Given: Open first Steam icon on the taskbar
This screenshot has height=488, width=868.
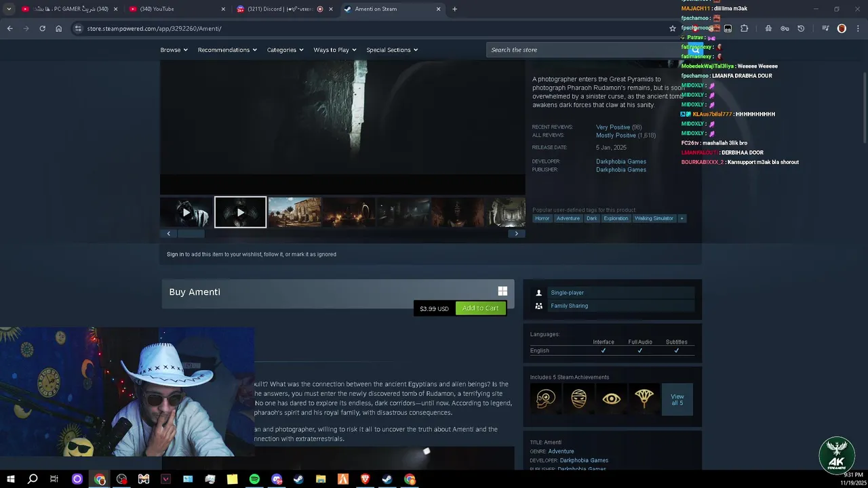Looking at the screenshot, I should point(298,479).
